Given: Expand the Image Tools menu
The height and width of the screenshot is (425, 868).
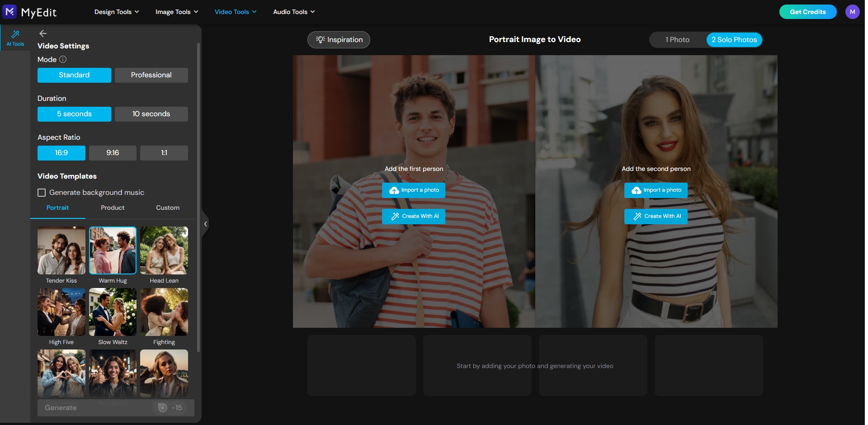Looking at the screenshot, I should (x=177, y=12).
